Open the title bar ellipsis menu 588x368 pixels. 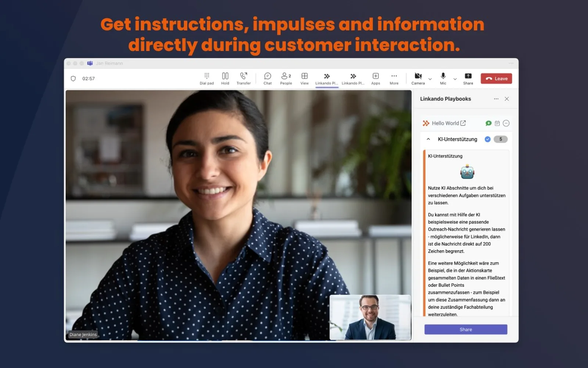tap(511, 63)
